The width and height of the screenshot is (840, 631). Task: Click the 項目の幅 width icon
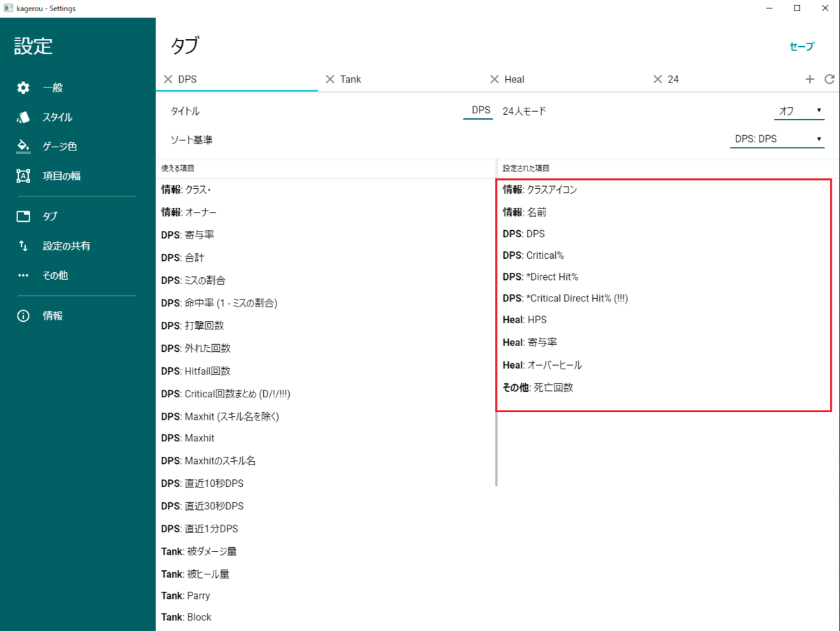click(23, 176)
